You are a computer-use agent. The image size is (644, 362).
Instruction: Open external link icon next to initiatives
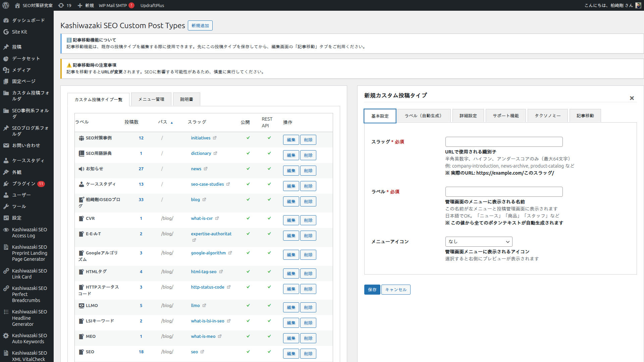pos(215,138)
